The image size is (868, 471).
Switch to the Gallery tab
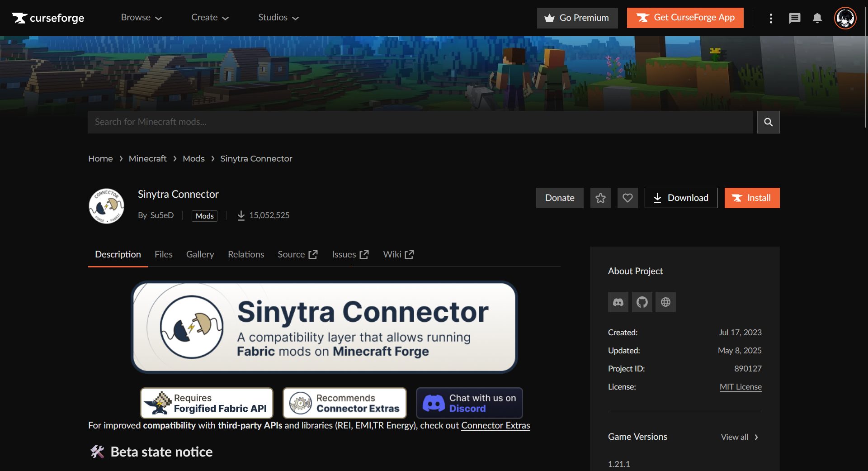click(x=200, y=255)
